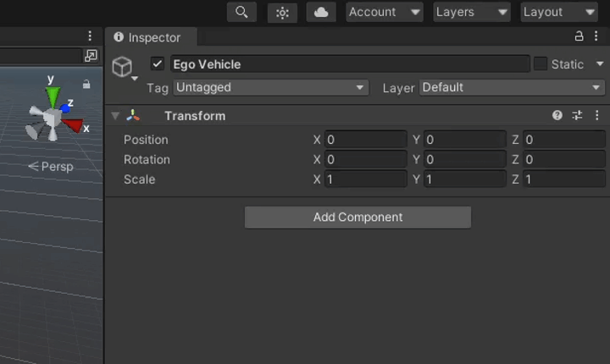The height and width of the screenshot is (364, 610).
Task: Open the Transform presets slider icon
Action: pos(577,115)
